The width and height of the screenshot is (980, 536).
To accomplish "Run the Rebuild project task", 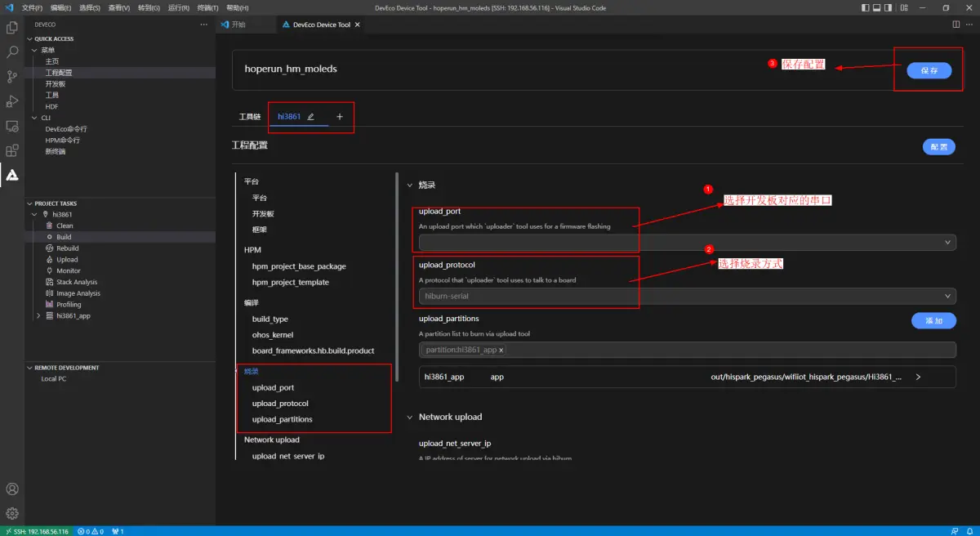I will click(68, 248).
